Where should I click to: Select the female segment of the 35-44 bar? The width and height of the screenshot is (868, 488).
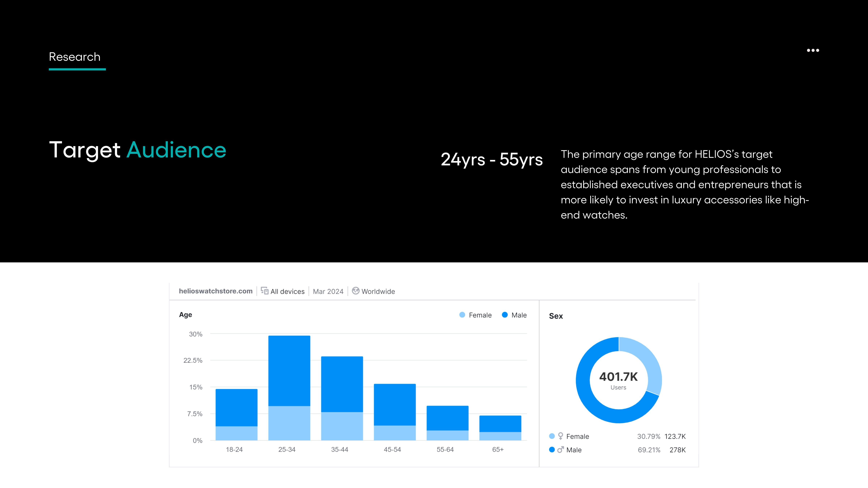pyautogui.click(x=342, y=426)
